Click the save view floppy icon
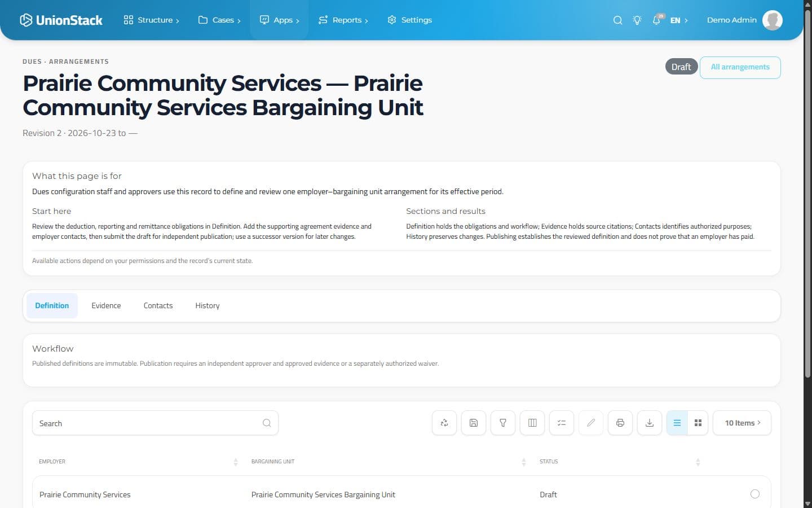Image resolution: width=812 pixels, height=508 pixels. pyautogui.click(x=474, y=423)
